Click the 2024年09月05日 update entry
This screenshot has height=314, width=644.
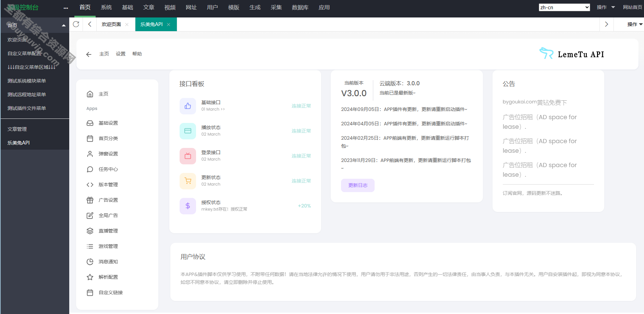coord(404,109)
